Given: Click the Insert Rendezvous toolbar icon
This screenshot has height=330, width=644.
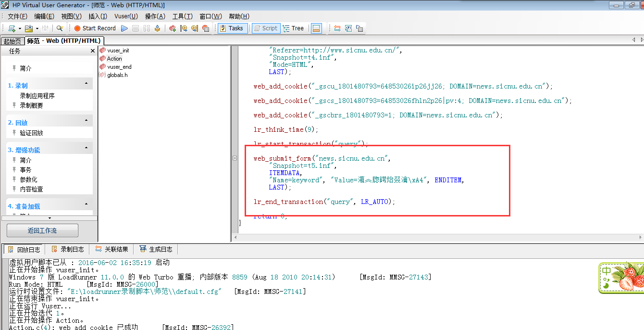Looking at the screenshot, I should [206, 28].
